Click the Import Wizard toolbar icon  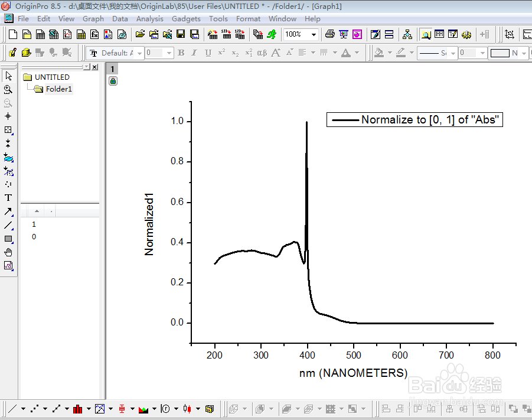point(213,34)
